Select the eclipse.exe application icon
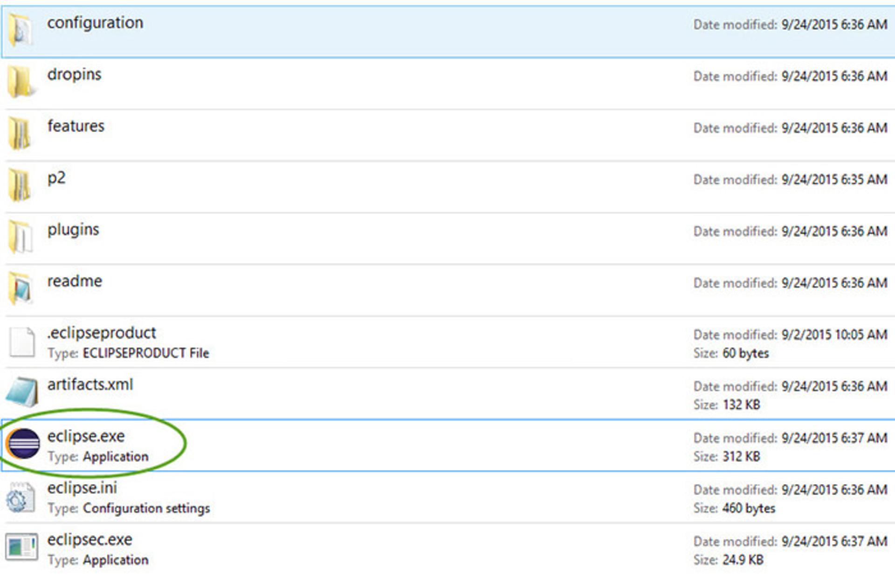895x588 pixels. coord(22,444)
